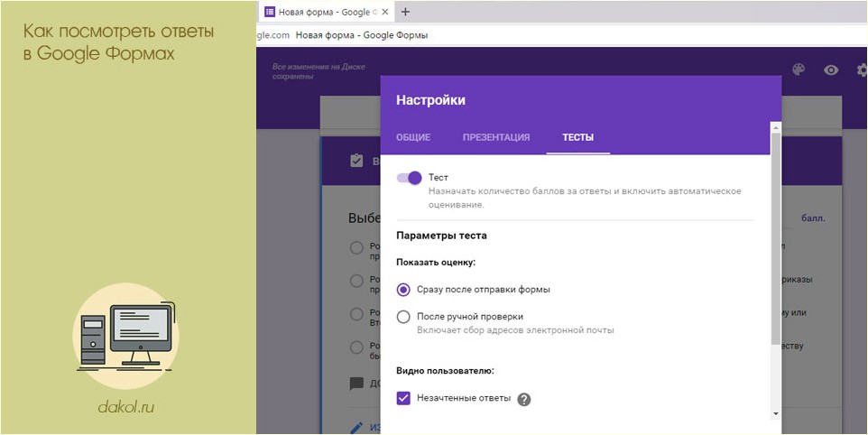The width and height of the screenshot is (868, 435).
Task: Click the Показать оценку label
Action: (436, 264)
